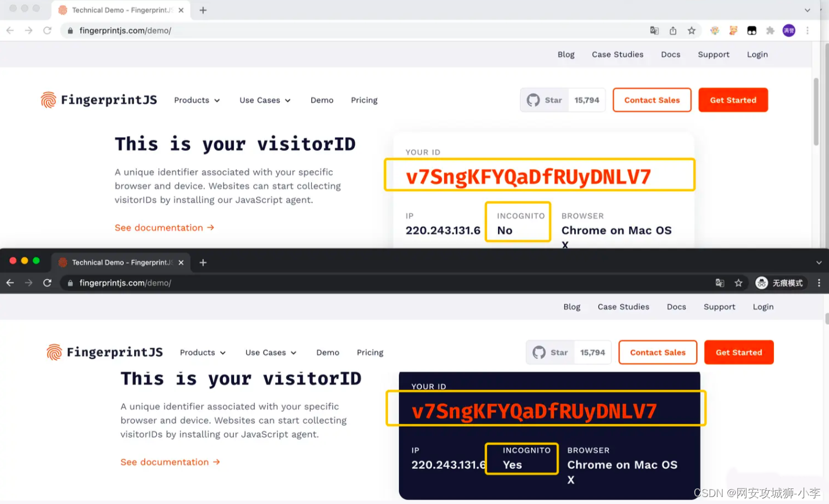Screen dimensions: 829x504
Task: Click reload icon in incognito Chrome window
Action: pyautogui.click(x=47, y=283)
